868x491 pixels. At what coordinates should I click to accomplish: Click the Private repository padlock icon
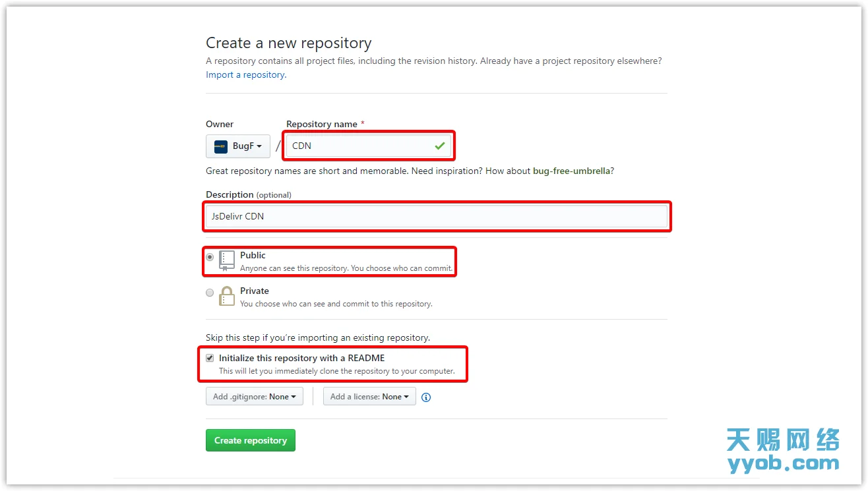[226, 296]
